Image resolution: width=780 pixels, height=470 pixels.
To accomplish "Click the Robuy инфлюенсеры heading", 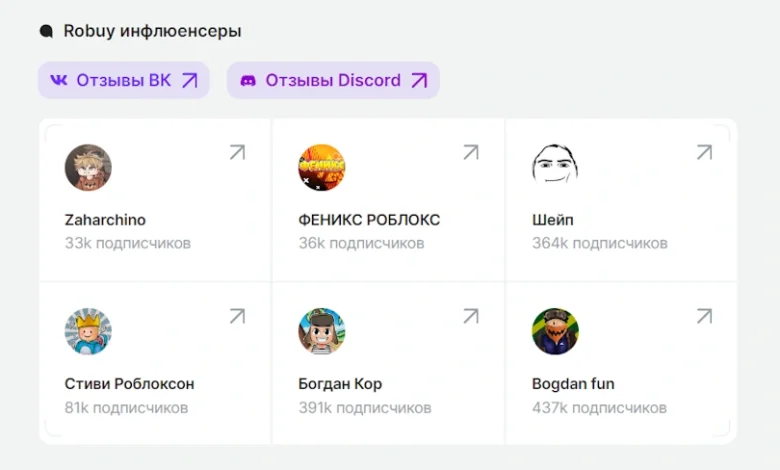I will [152, 31].
